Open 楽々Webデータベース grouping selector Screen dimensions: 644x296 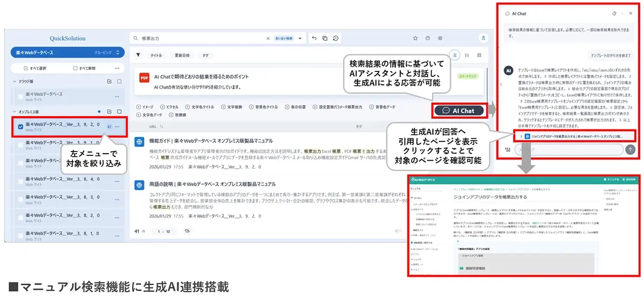(68, 53)
